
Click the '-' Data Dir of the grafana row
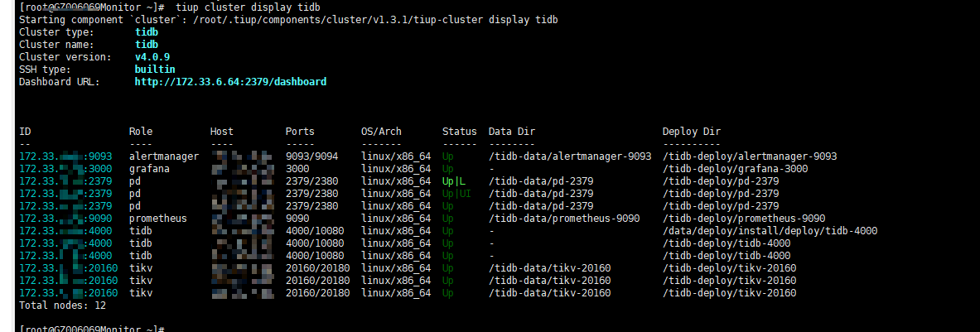492,169
